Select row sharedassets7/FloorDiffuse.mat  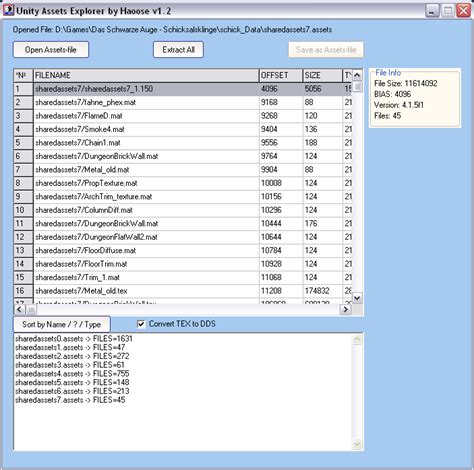click(183, 250)
